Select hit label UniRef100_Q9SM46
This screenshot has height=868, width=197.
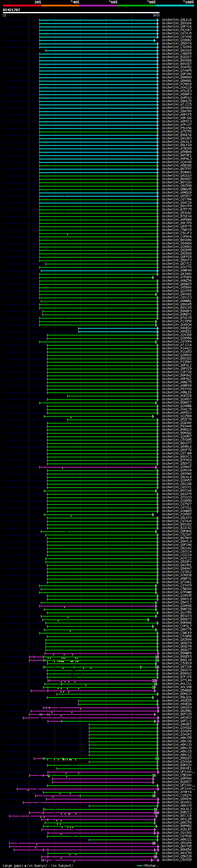(x=177, y=474)
